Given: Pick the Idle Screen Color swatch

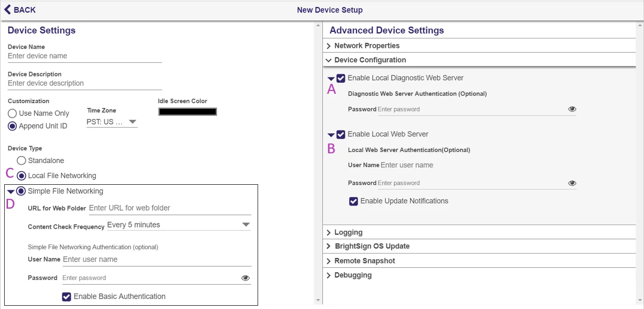Looking at the screenshot, I should tap(187, 112).
